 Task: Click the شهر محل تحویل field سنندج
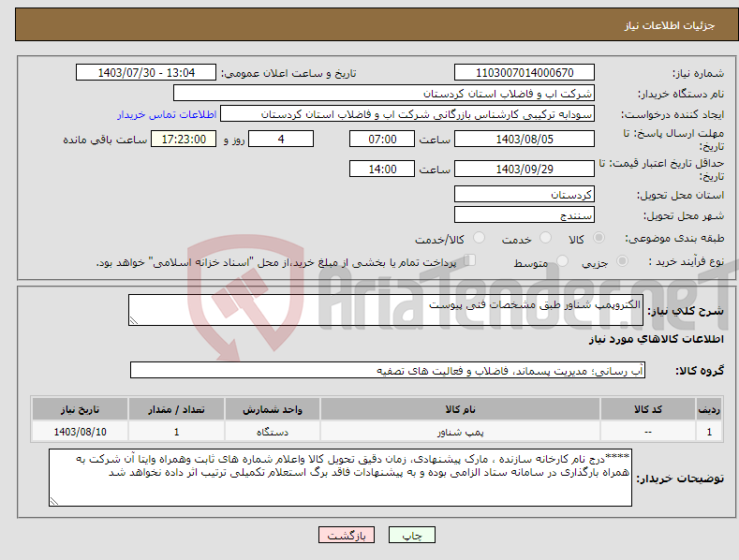pos(525,215)
